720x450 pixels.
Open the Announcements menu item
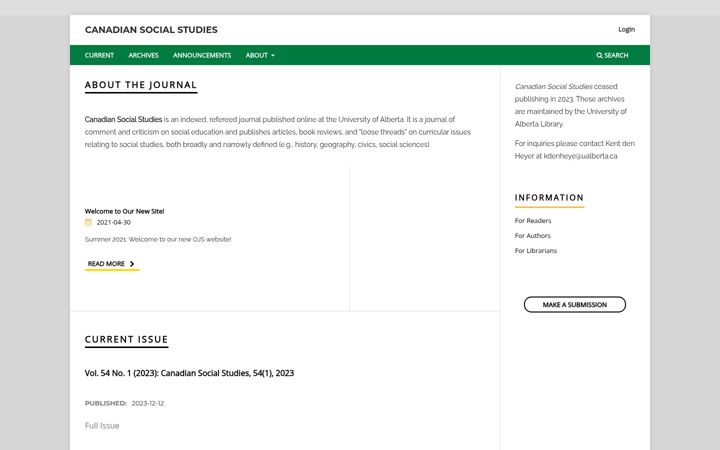(202, 55)
